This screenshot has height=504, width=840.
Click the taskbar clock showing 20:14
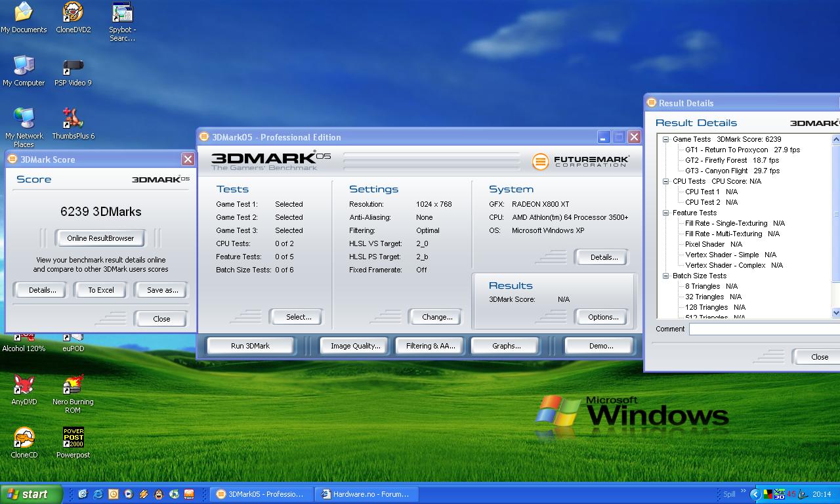[x=822, y=494]
